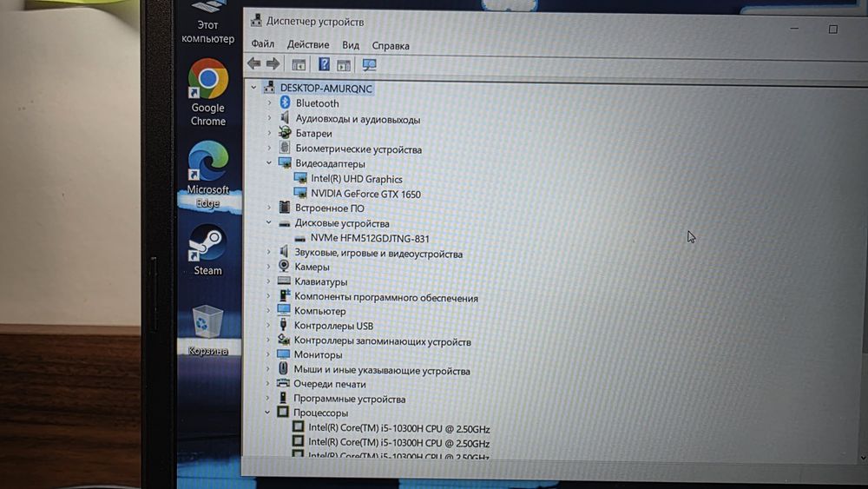This screenshot has width=868, height=489.
Task: Select Intel(R) UHD Graphics adapter
Action: (357, 179)
